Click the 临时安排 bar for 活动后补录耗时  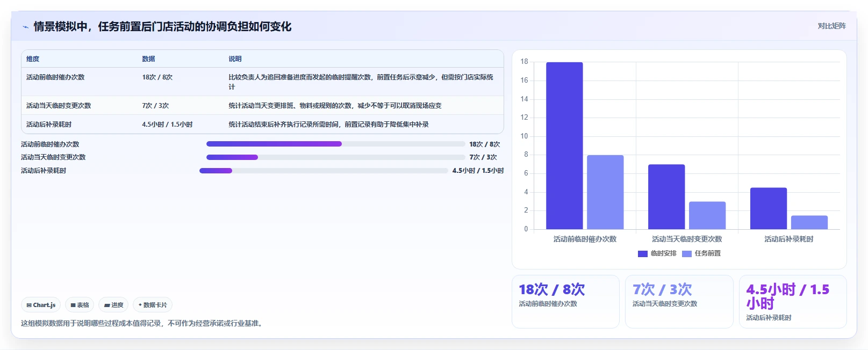point(769,208)
